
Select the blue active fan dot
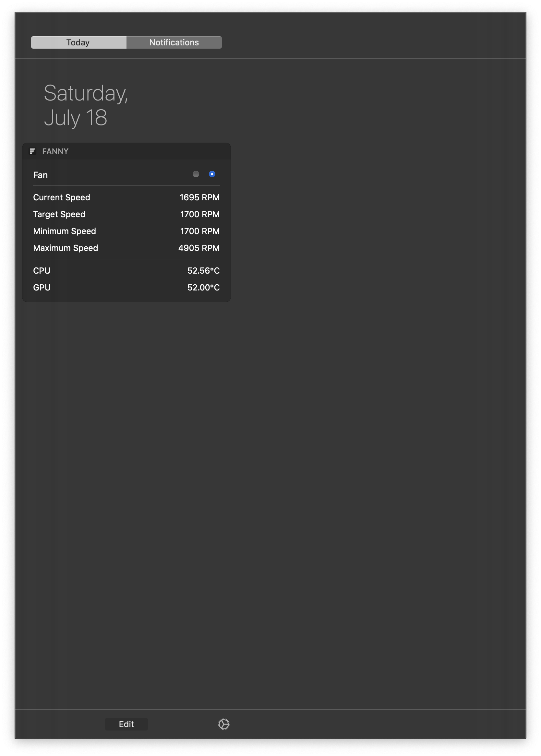pyautogui.click(x=212, y=174)
